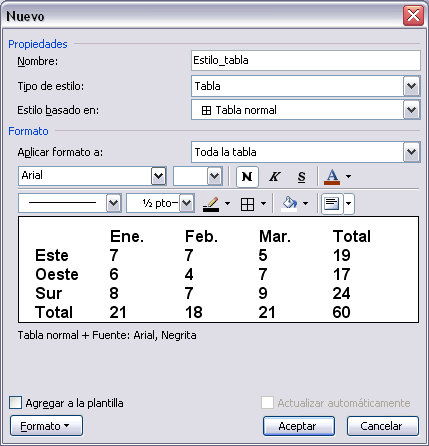Click the '24' total cell in Sur row
The width and height of the screenshot is (429, 446).
tap(341, 293)
